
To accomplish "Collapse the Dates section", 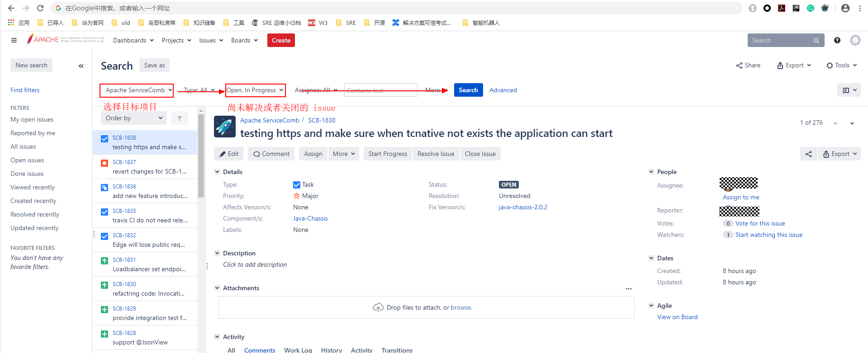I will tap(651, 258).
